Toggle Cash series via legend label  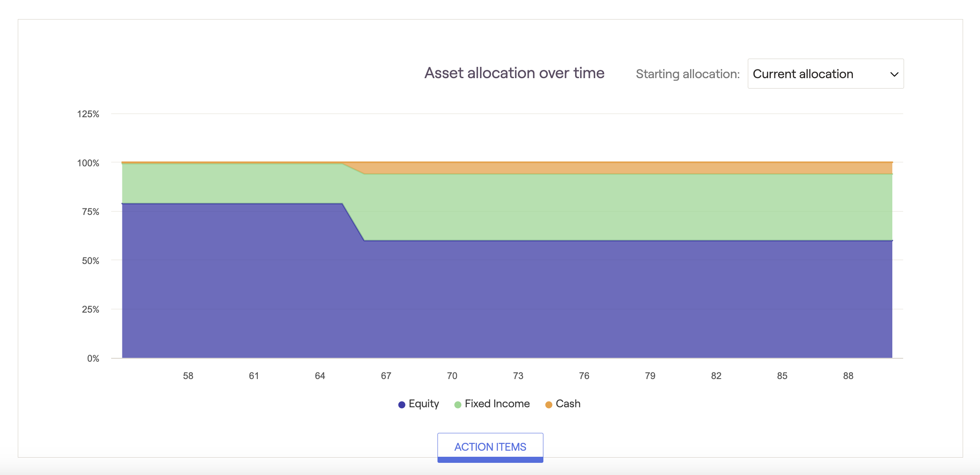[x=568, y=404]
